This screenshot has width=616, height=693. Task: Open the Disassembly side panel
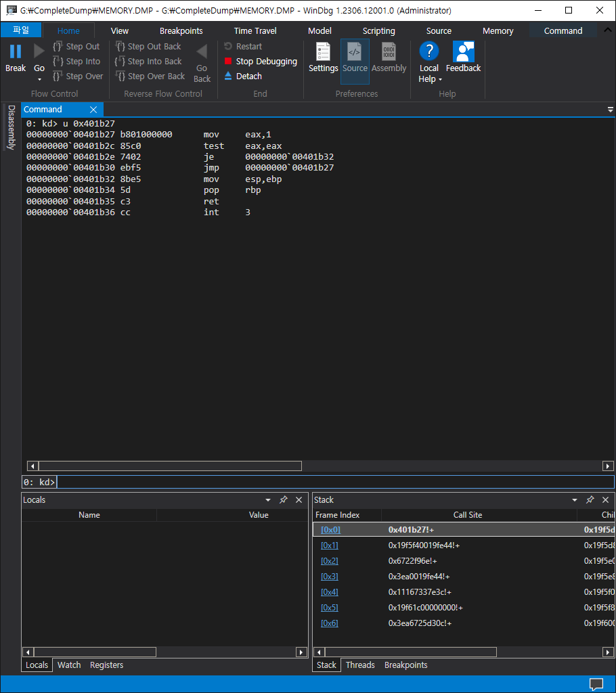12,127
